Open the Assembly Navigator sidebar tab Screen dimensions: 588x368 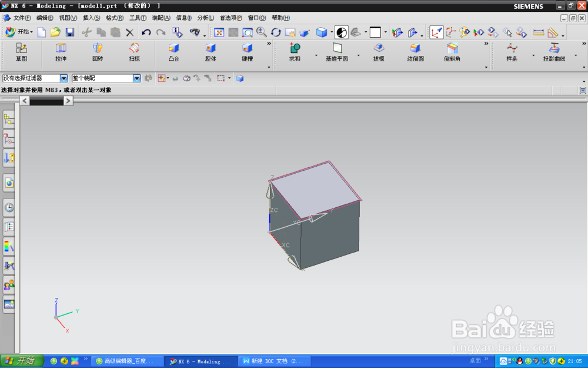9,120
